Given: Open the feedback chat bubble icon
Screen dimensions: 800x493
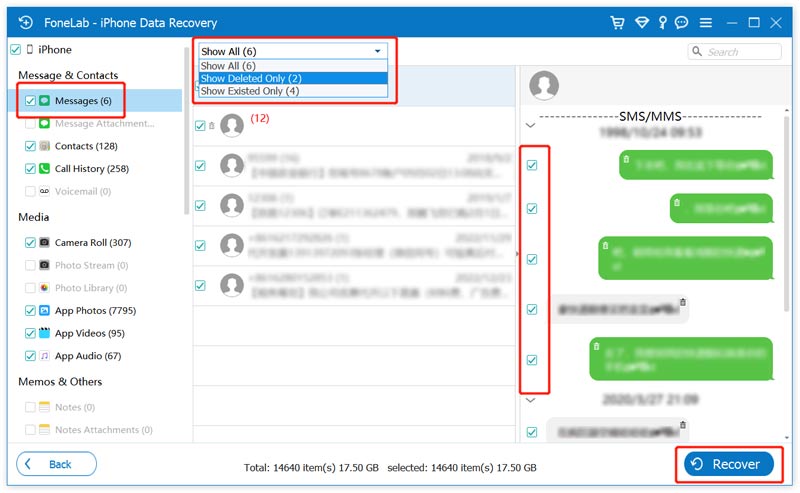Looking at the screenshot, I should pyautogui.click(x=682, y=22).
